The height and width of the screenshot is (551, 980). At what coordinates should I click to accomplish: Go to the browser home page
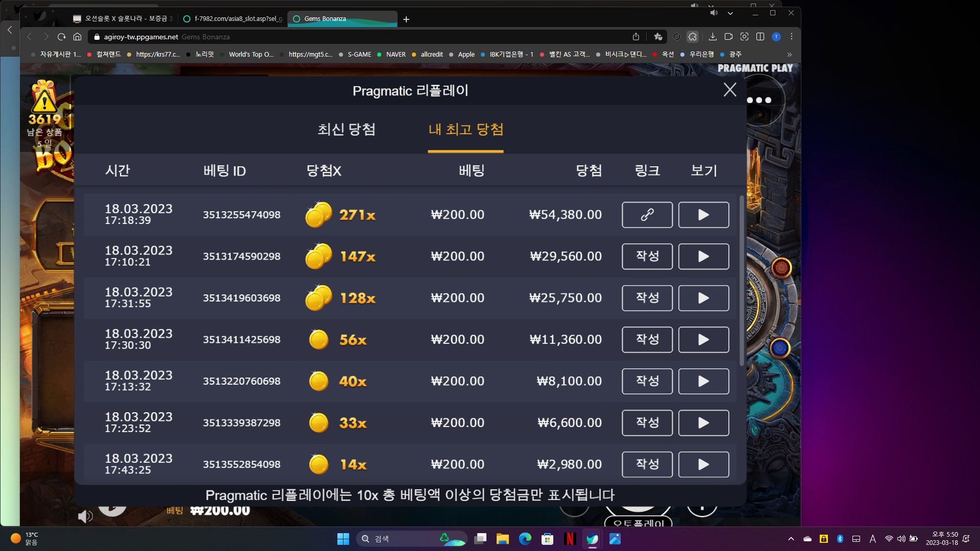coord(78,37)
